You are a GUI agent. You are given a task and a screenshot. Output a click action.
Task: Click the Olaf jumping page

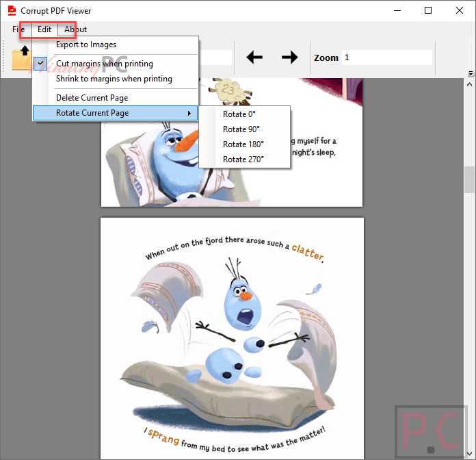tap(233, 338)
